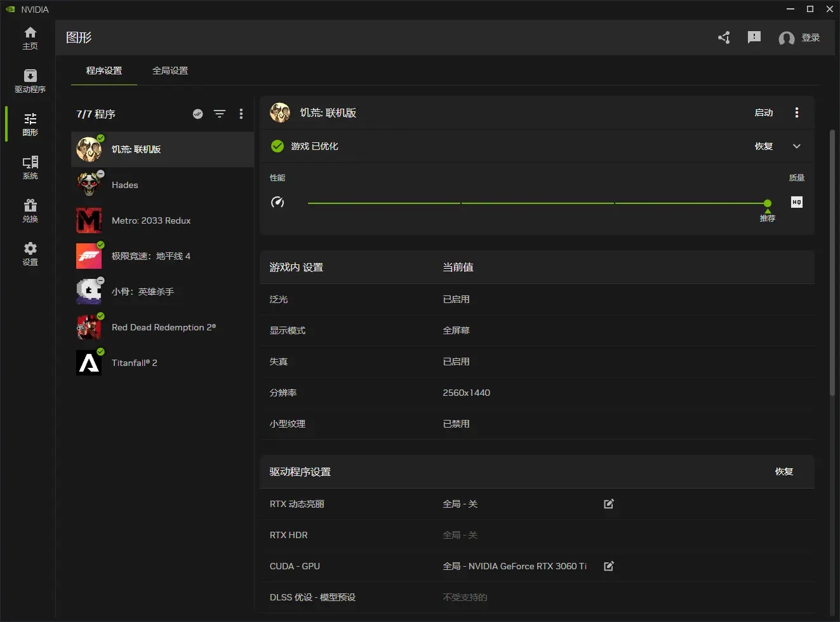The image size is (840, 622).
Task: Click the 显示模式 setting row
Action: [537, 330]
